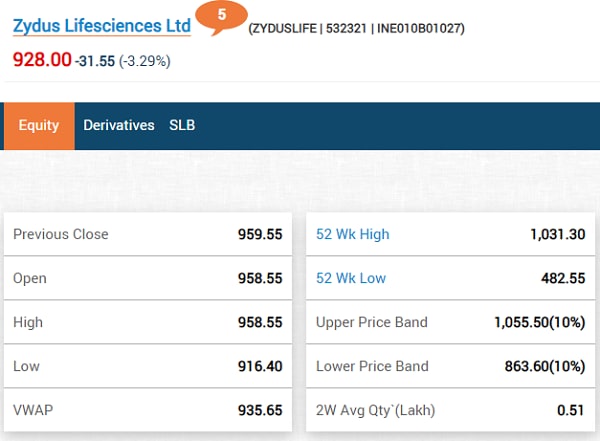
Task: Click the ZYDUSLIFE ticker code text
Action: 286,28
